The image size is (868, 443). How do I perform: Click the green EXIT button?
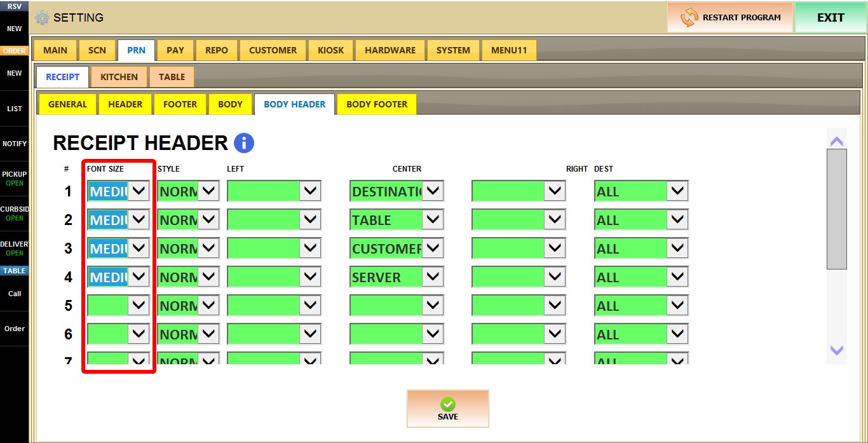click(x=831, y=18)
